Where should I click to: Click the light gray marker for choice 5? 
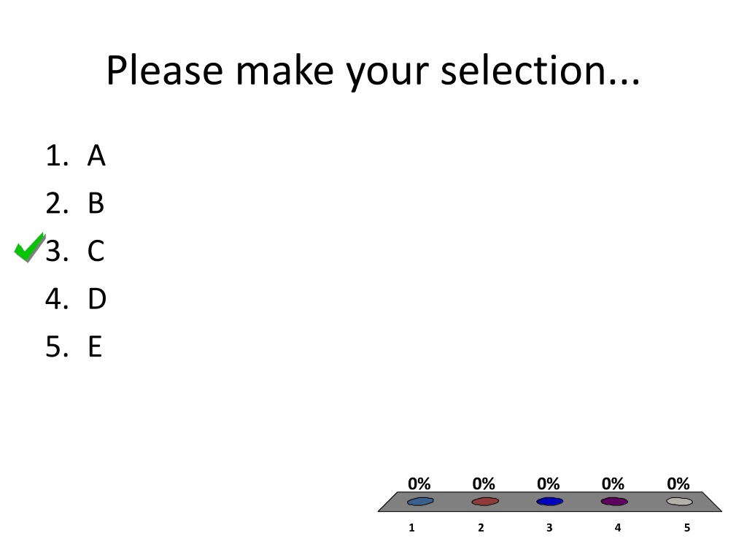[679, 502]
